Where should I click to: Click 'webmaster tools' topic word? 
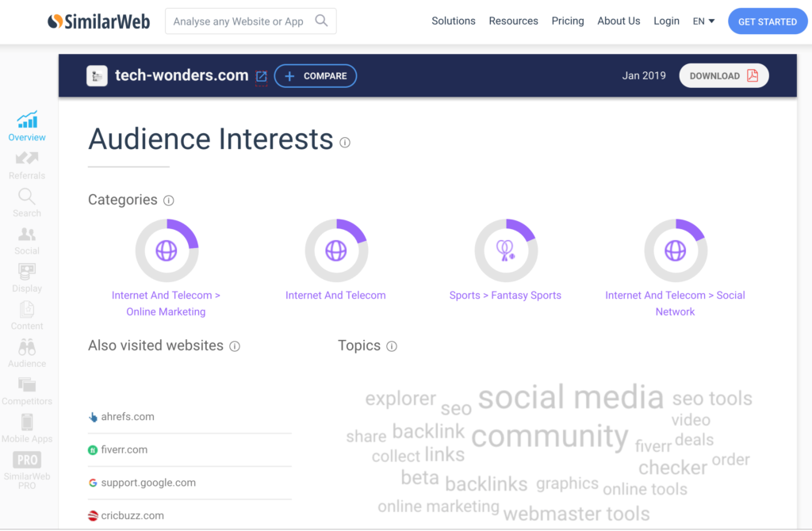[x=576, y=514]
